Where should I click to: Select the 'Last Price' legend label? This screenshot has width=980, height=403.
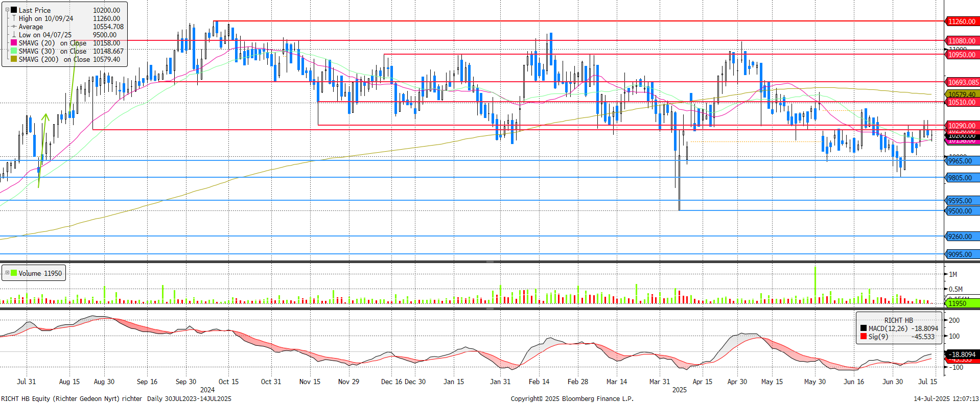pyautogui.click(x=35, y=10)
